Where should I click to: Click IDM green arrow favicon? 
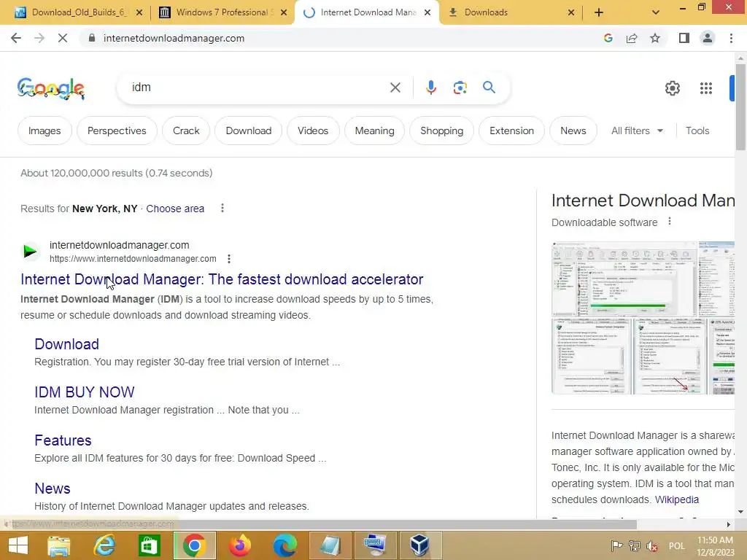[31, 252]
